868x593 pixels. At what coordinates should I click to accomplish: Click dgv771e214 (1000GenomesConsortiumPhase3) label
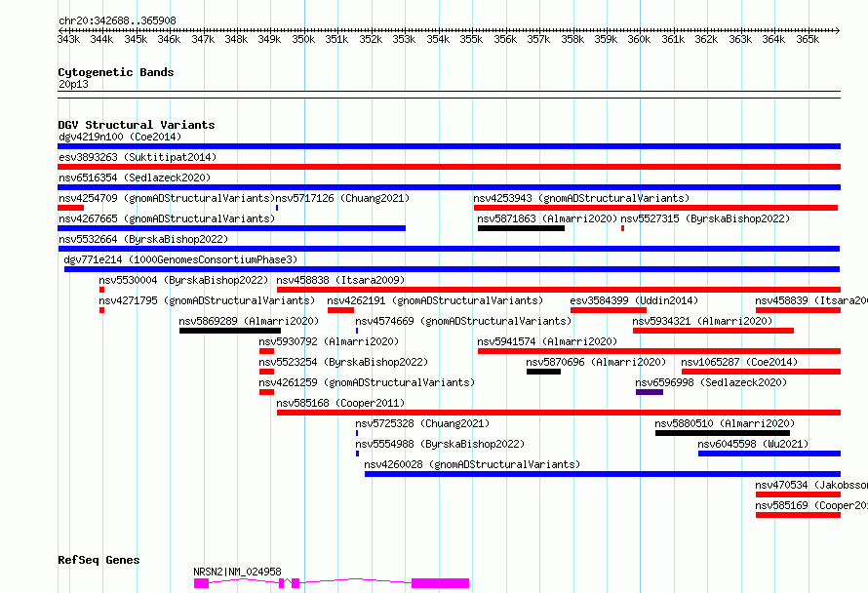(x=180, y=259)
